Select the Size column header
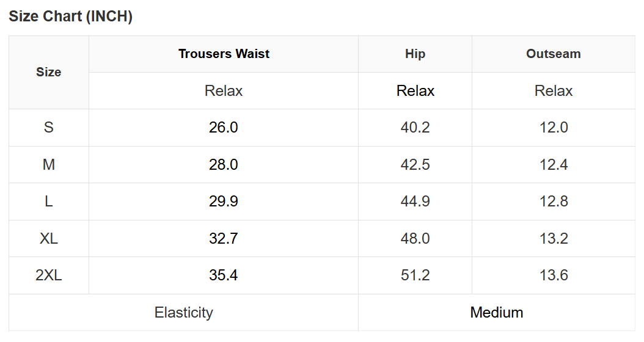The width and height of the screenshot is (644, 342). point(48,72)
